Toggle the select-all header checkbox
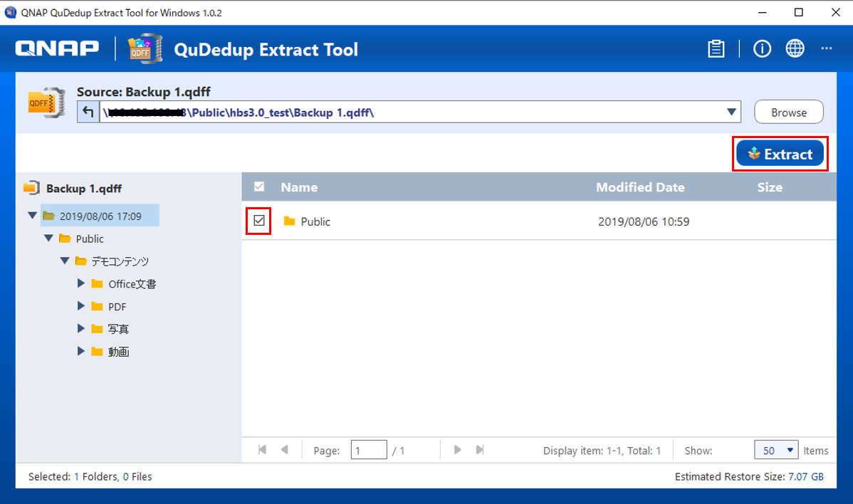The image size is (853, 504). pos(259,187)
